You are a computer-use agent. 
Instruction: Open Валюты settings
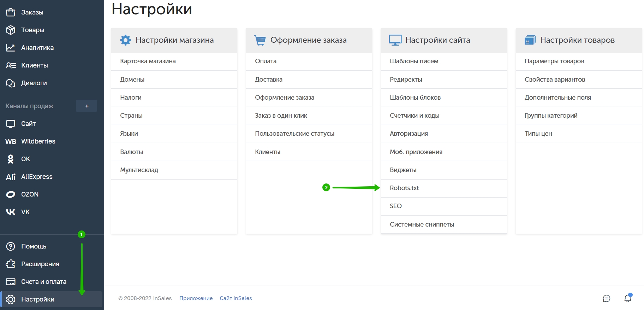tap(174, 152)
